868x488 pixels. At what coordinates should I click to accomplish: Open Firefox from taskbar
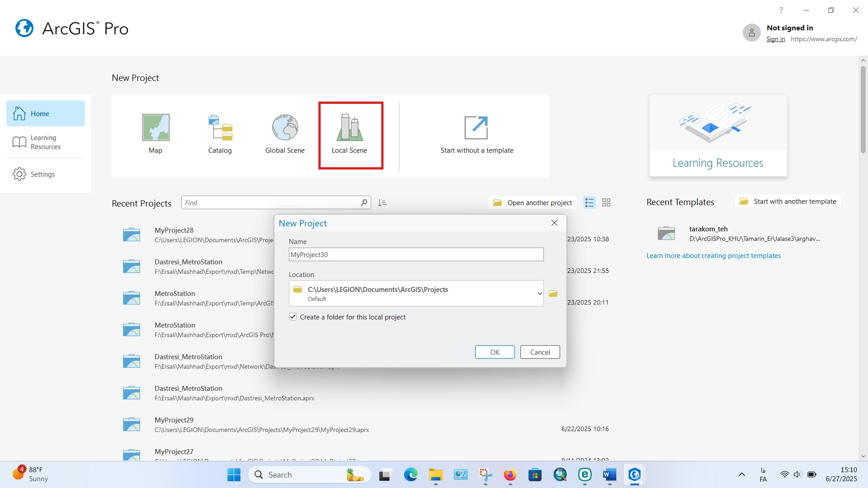[x=510, y=475]
